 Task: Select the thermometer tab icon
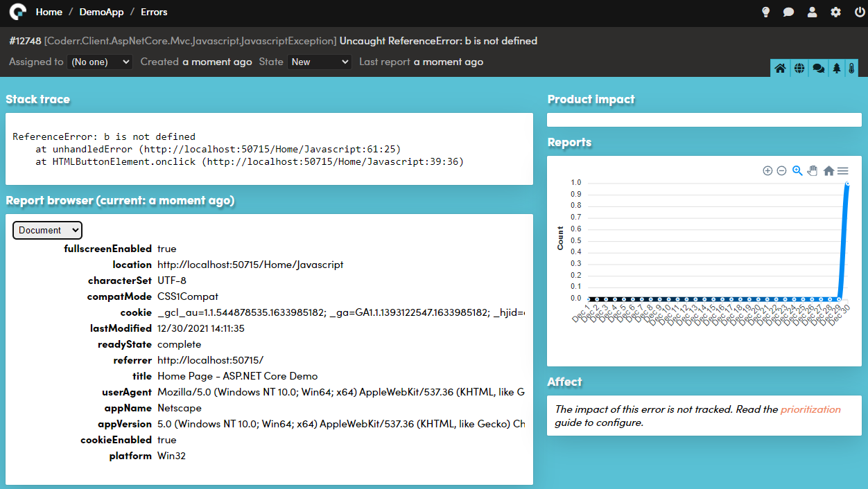pos(852,69)
